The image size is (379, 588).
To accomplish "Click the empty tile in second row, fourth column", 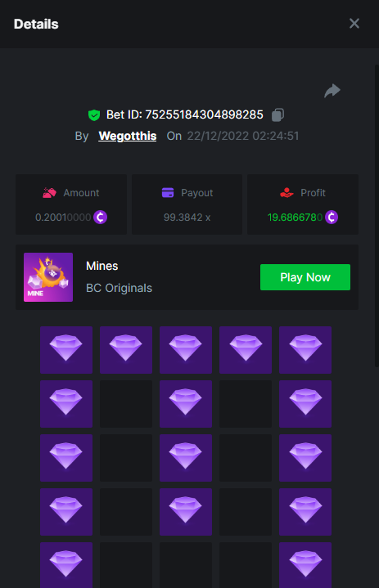I will [x=246, y=404].
